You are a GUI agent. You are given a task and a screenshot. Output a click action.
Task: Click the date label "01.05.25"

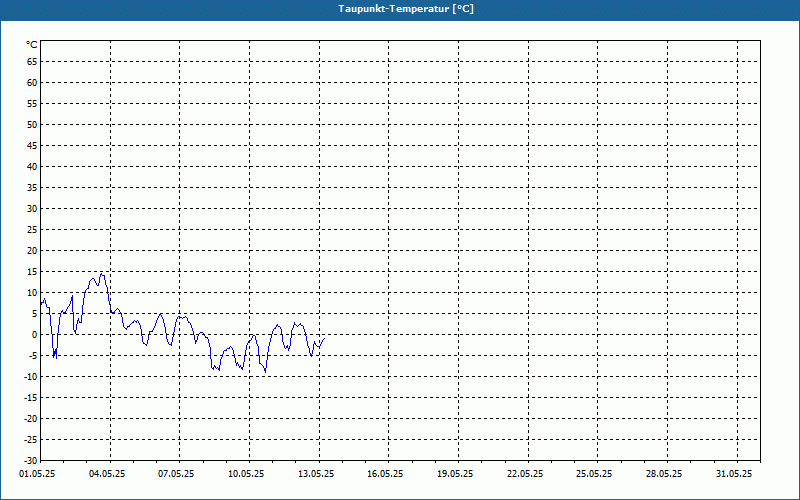[x=37, y=474]
